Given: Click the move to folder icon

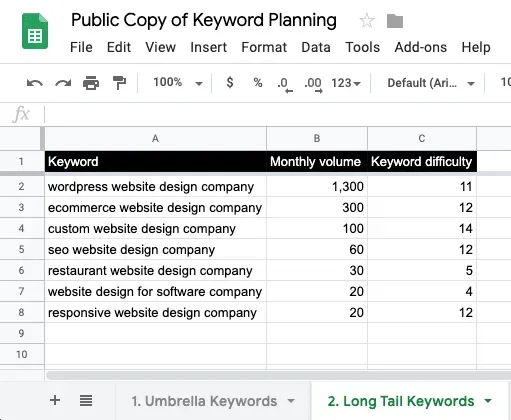Looking at the screenshot, I should coord(395,21).
